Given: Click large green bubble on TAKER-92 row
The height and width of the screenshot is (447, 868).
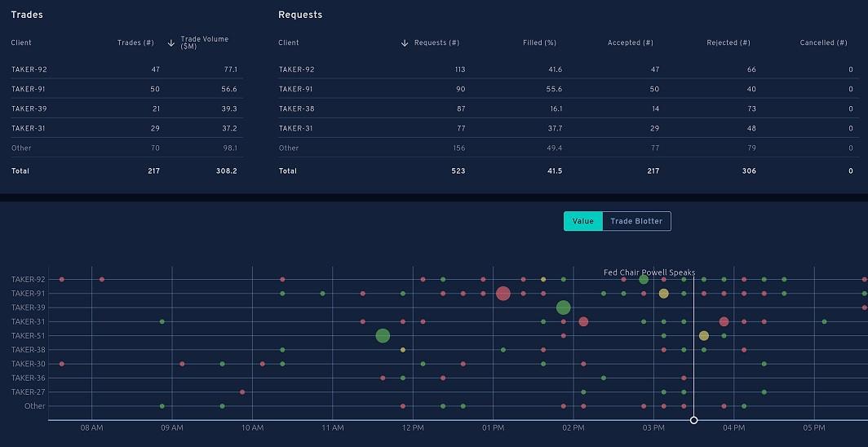Looking at the screenshot, I should point(643,279).
